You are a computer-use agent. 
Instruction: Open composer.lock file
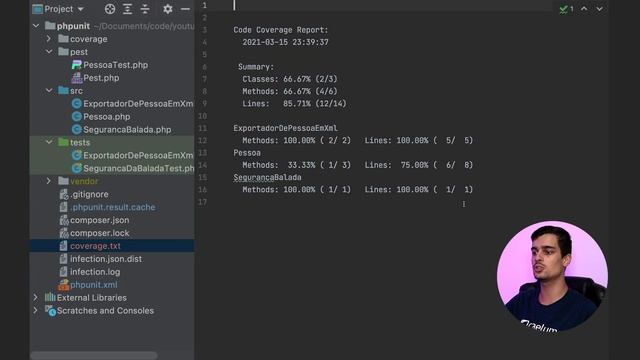point(100,233)
